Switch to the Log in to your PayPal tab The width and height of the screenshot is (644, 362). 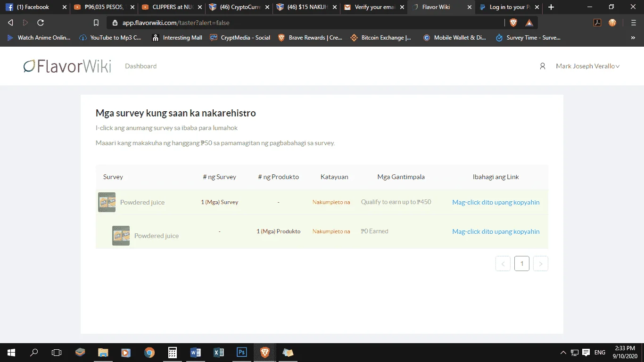click(x=509, y=7)
